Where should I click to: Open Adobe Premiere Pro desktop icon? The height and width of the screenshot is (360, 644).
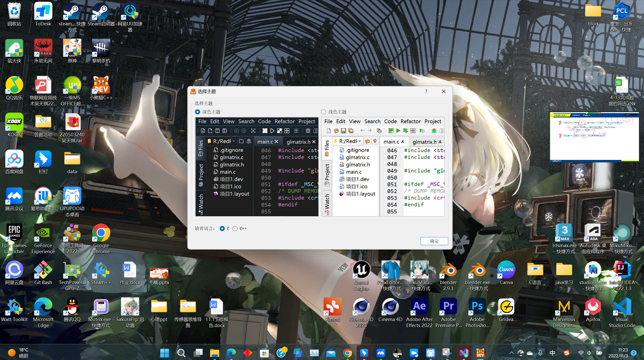(448, 313)
